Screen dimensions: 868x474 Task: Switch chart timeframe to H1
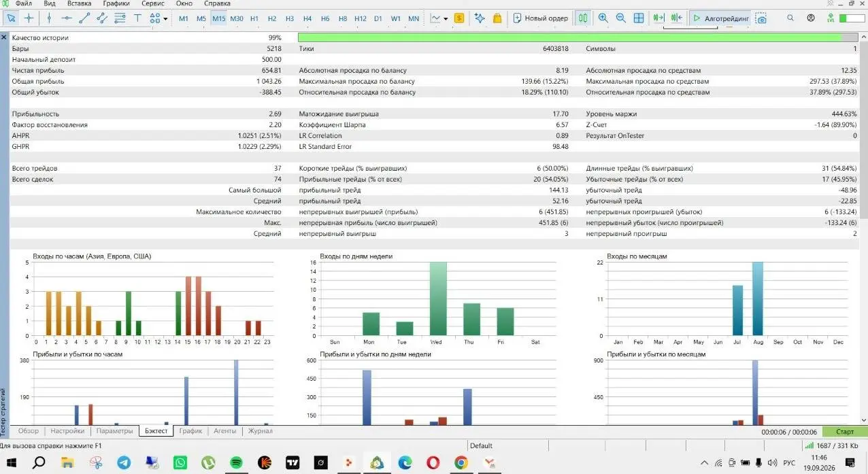tap(254, 18)
